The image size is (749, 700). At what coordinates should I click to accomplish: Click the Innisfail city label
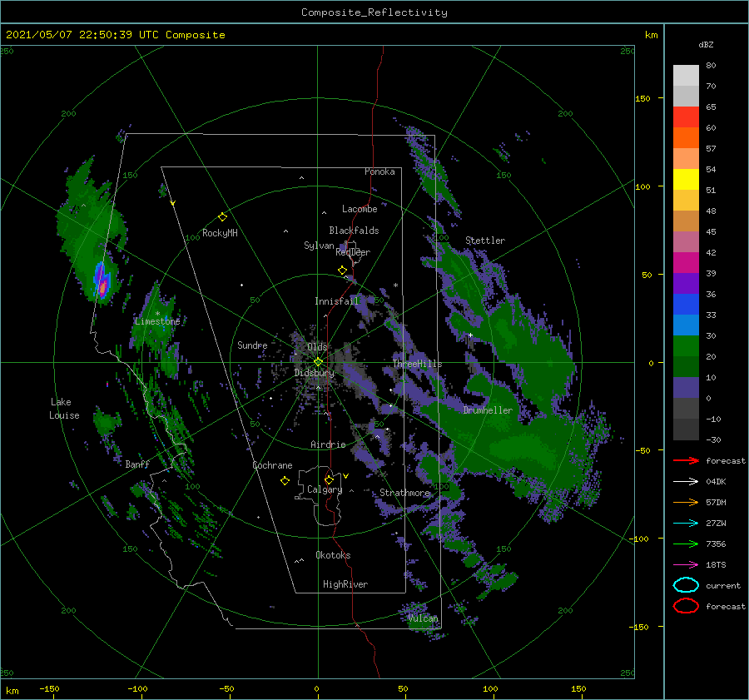(336, 301)
